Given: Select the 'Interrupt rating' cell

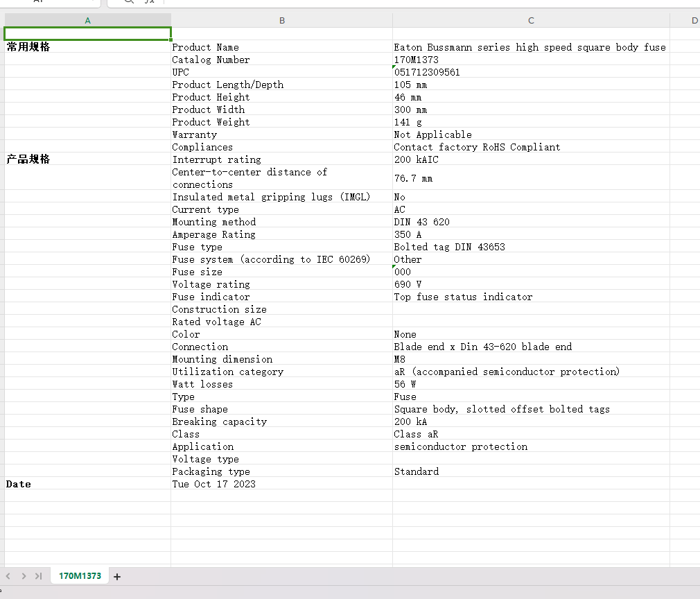Looking at the screenshot, I should (281, 159).
